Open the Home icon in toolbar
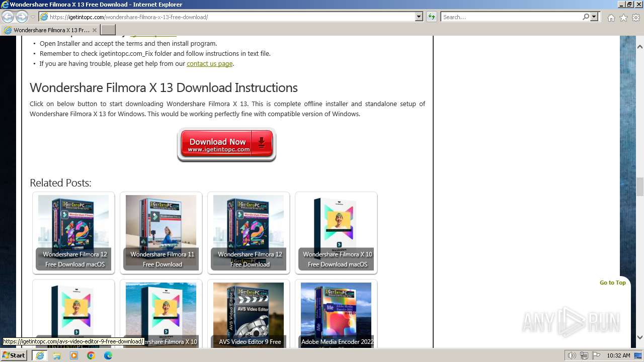 [x=611, y=18]
